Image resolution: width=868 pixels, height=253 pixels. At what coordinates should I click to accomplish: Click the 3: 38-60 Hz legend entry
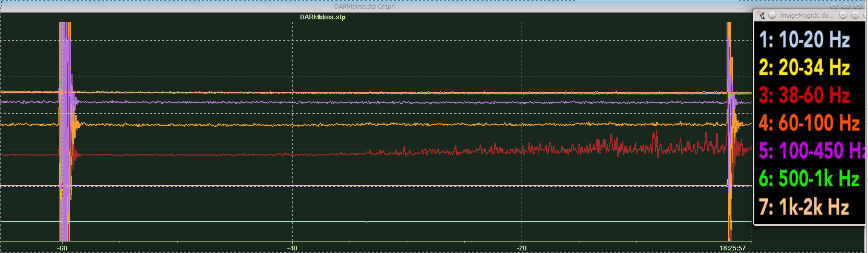[x=804, y=95]
